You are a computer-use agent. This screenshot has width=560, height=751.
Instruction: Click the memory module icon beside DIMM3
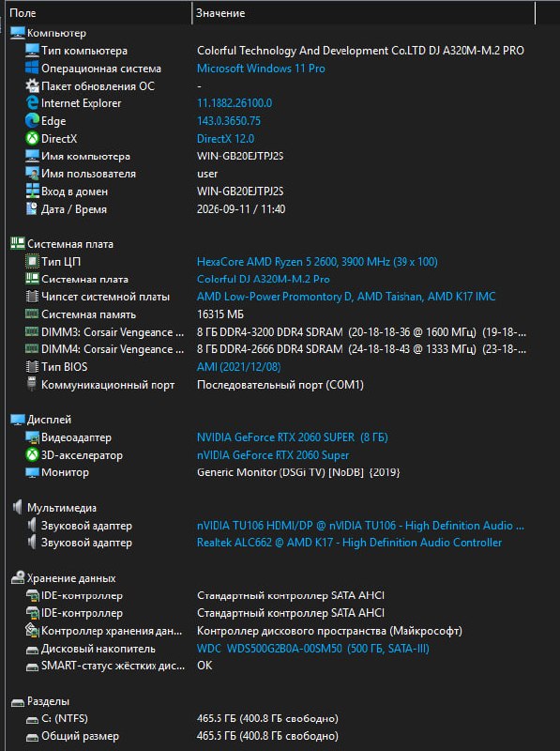click(32, 331)
